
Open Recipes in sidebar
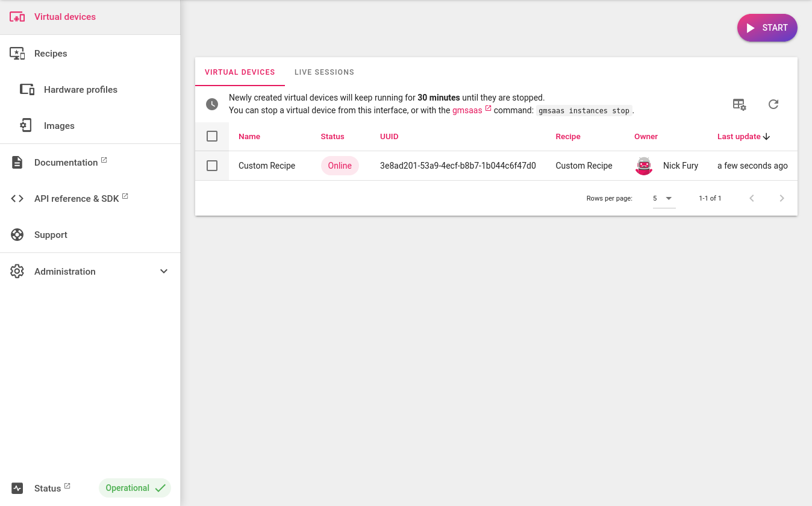pos(90,54)
